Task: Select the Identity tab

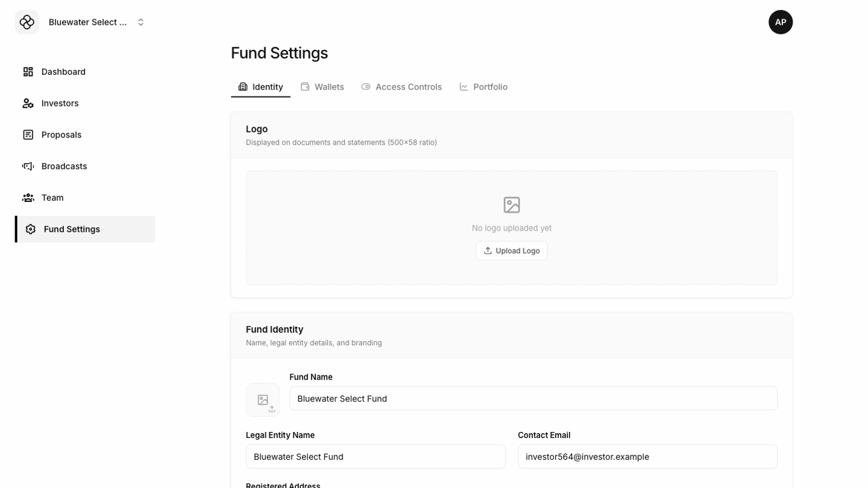Action: [x=260, y=87]
